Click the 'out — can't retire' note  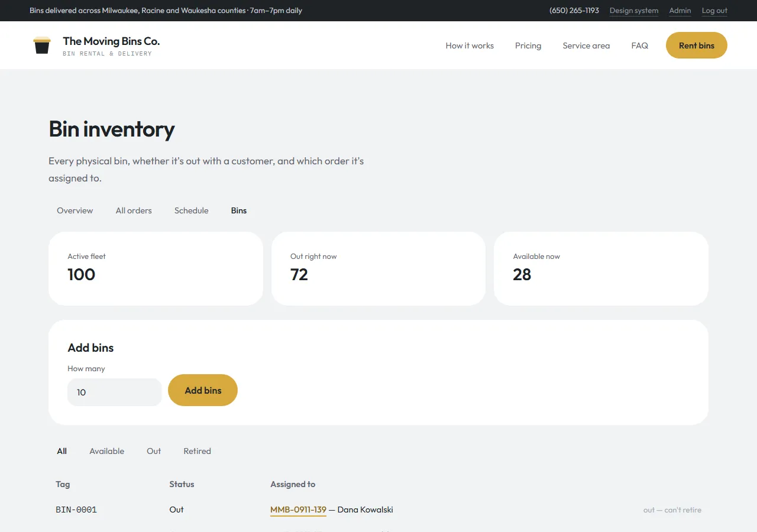click(x=672, y=510)
